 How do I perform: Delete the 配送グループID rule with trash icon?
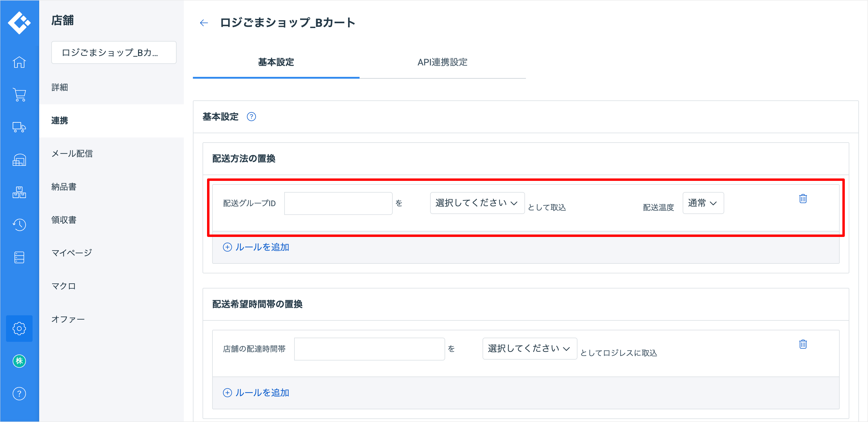803,199
